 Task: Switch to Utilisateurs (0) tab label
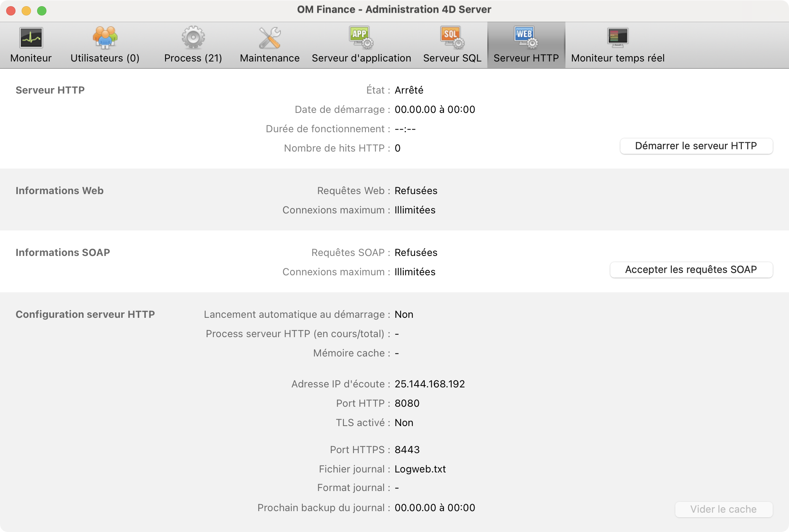tap(105, 58)
